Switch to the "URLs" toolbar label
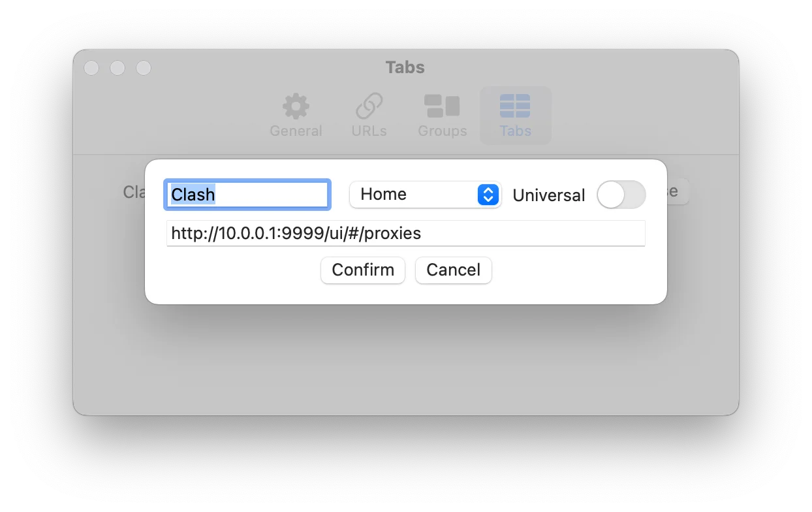This screenshot has height=512, width=812. 369,131
